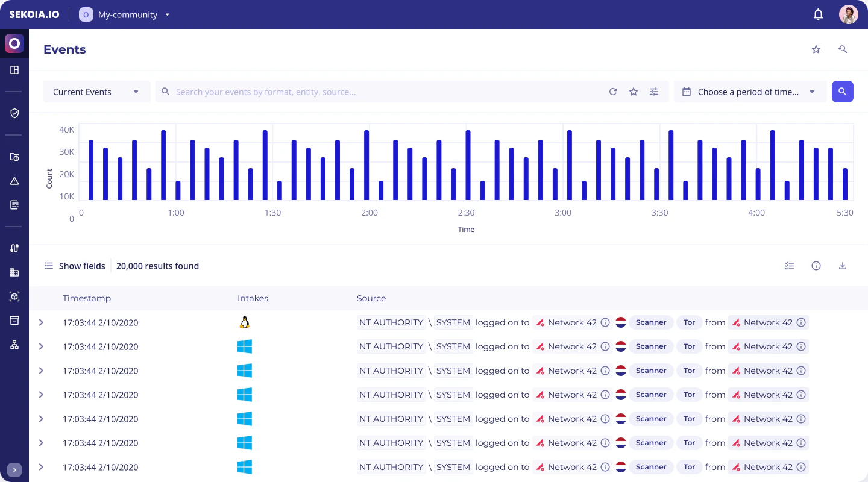This screenshot has width=868, height=482.
Task: Toggle the favorite star in the page header
Action: [x=816, y=49]
